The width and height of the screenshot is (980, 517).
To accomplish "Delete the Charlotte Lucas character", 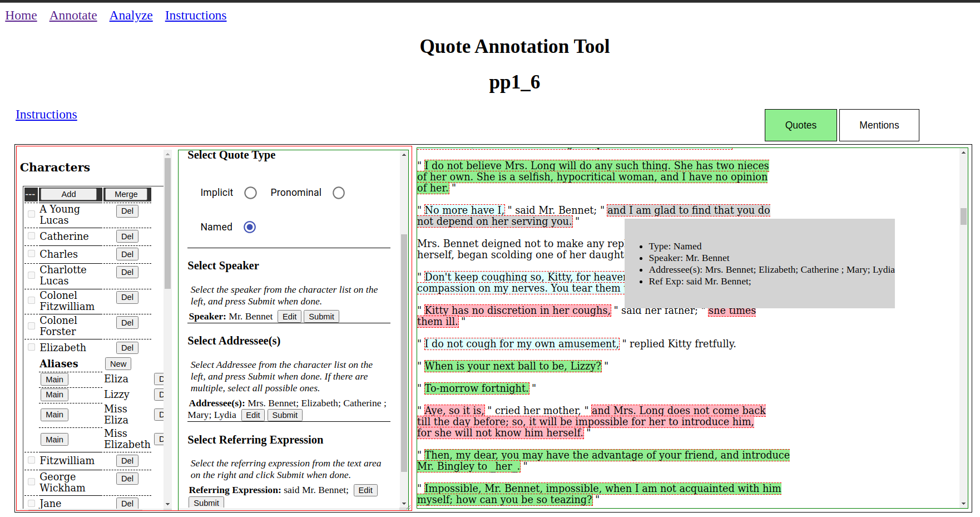I will coord(127,272).
